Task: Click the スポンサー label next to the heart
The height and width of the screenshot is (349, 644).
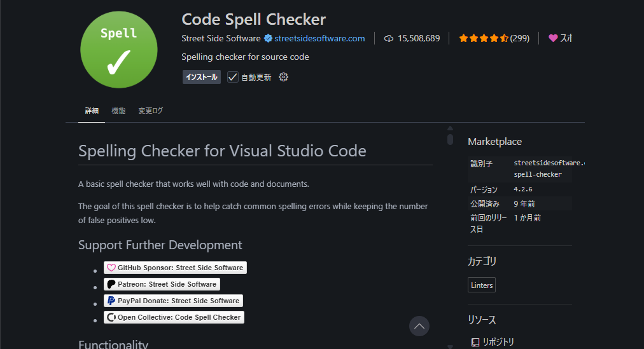Action: point(566,38)
